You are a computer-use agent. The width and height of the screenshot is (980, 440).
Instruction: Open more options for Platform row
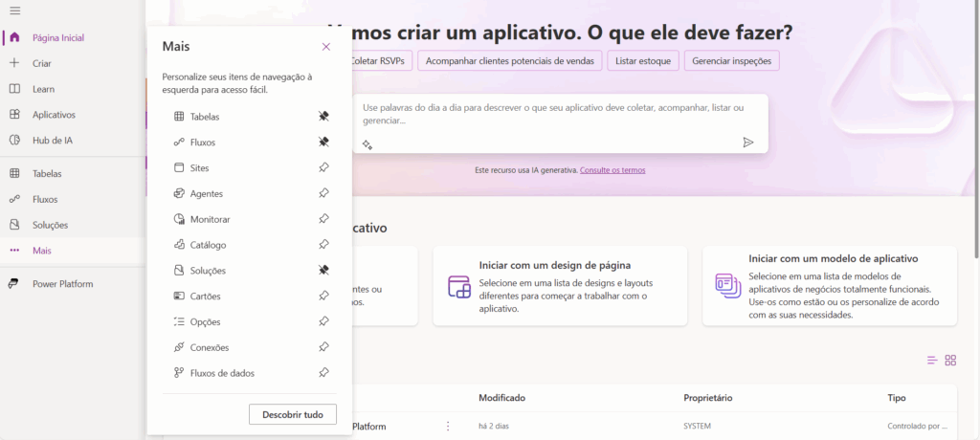click(x=448, y=427)
